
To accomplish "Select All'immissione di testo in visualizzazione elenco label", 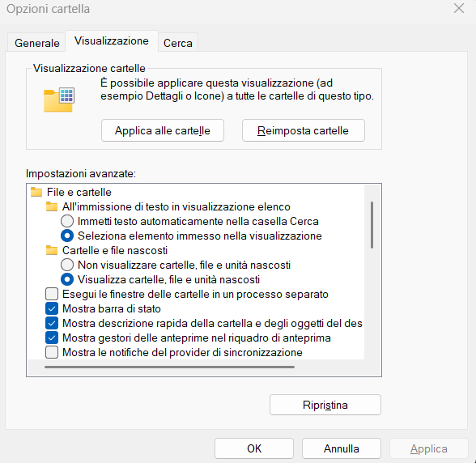I will (176, 206).
